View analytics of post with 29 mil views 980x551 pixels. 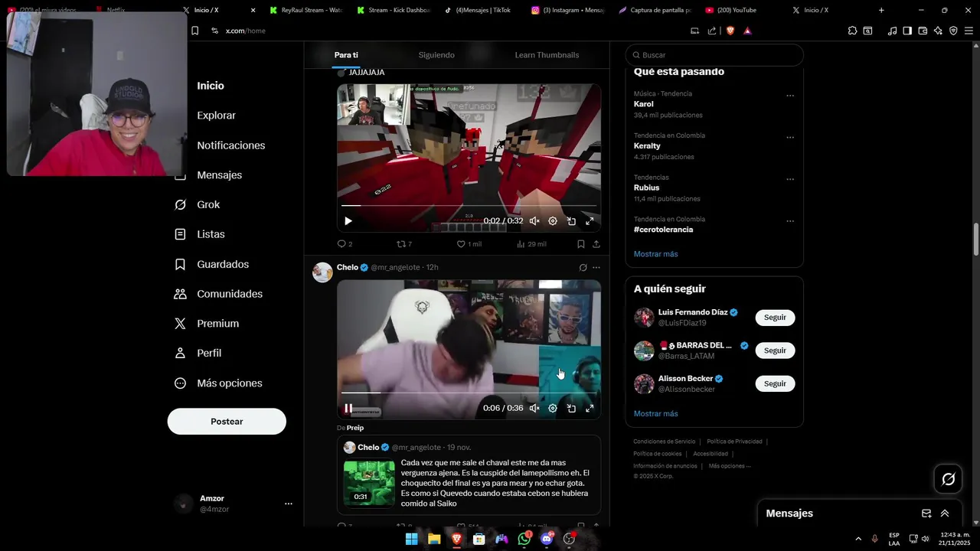click(x=531, y=244)
